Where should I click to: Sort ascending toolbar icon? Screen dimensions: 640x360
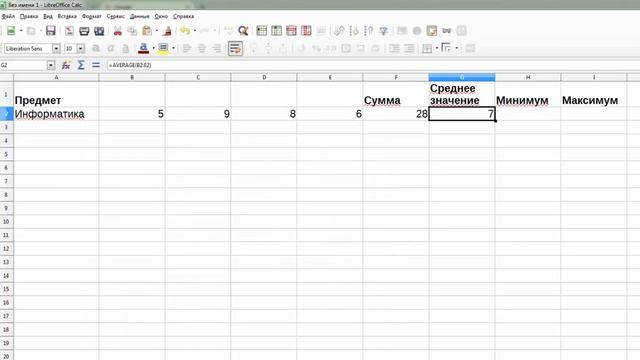[354, 31]
